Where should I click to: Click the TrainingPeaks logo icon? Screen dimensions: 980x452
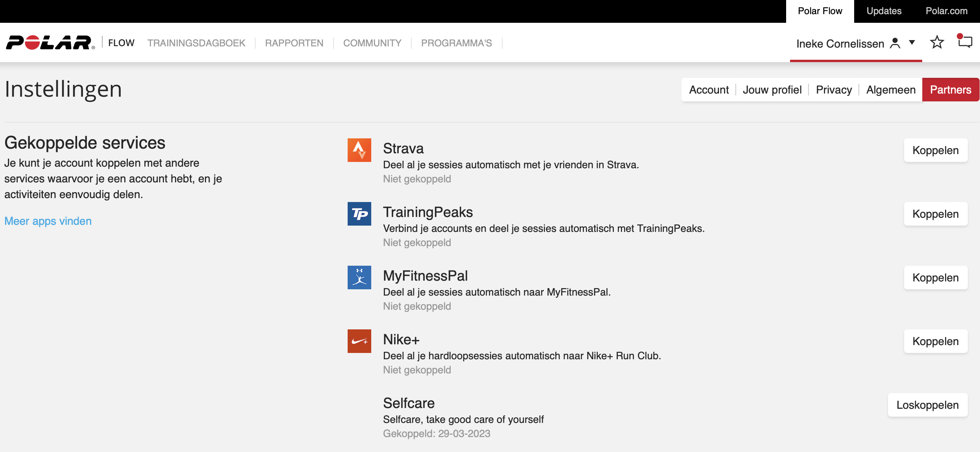(359, 214)
